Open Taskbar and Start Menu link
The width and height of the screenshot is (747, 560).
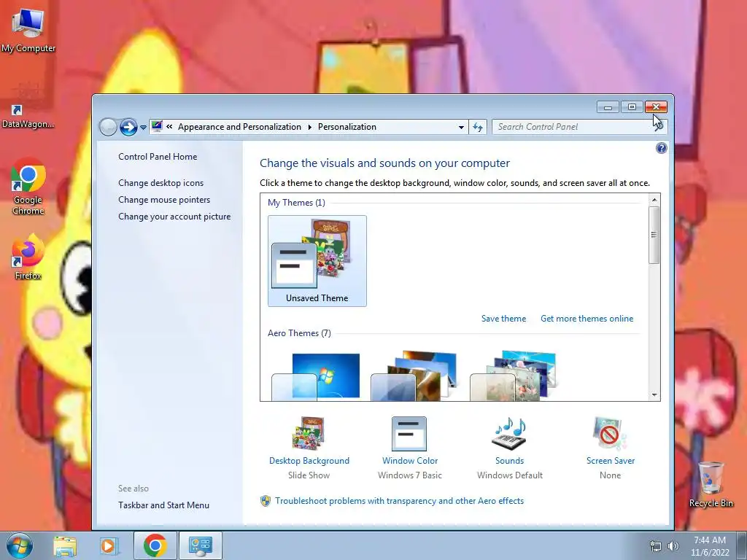click(x=163, y=505)
